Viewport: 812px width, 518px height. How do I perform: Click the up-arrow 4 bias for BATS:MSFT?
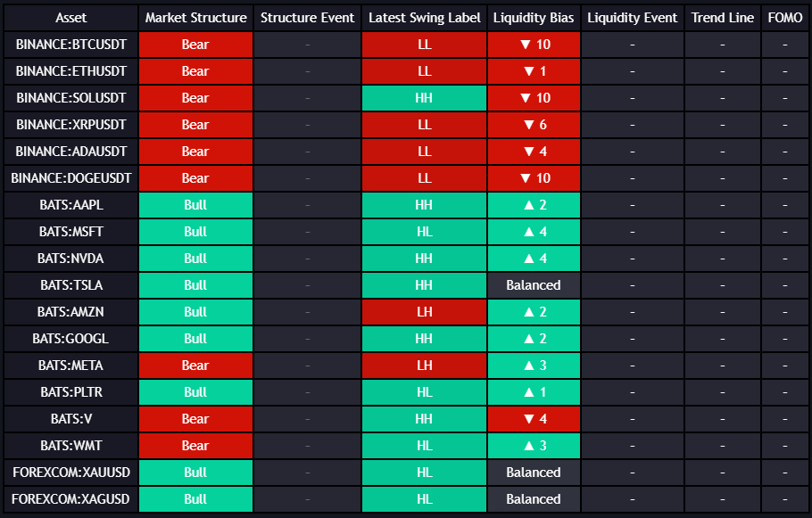tap(534, 232)
